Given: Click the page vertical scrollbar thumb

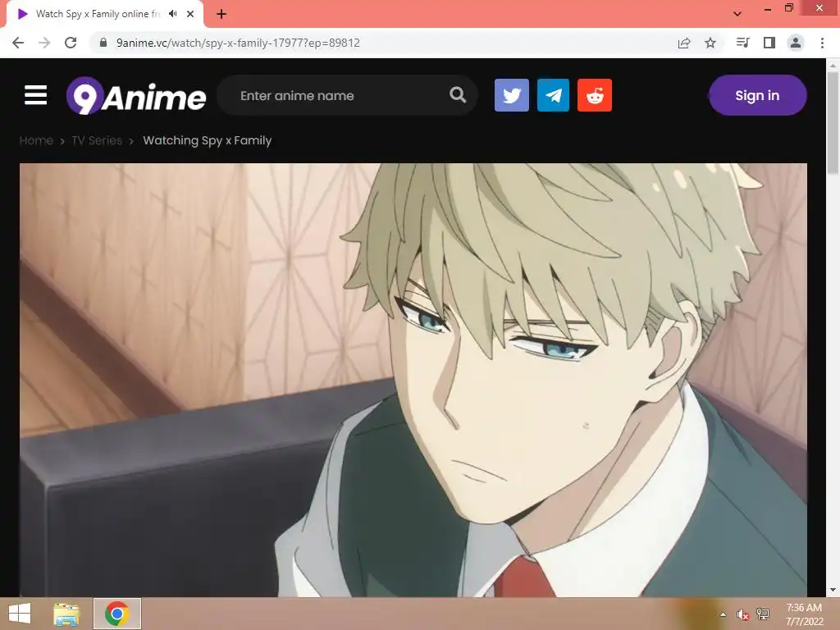Looking at the screenshot, I should (833, 123).
